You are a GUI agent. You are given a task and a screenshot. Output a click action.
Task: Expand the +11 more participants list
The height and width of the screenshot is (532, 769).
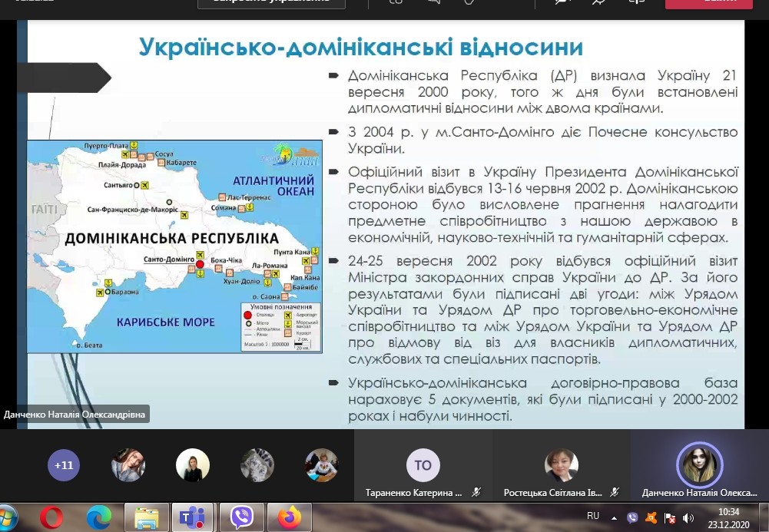point(65,465)
